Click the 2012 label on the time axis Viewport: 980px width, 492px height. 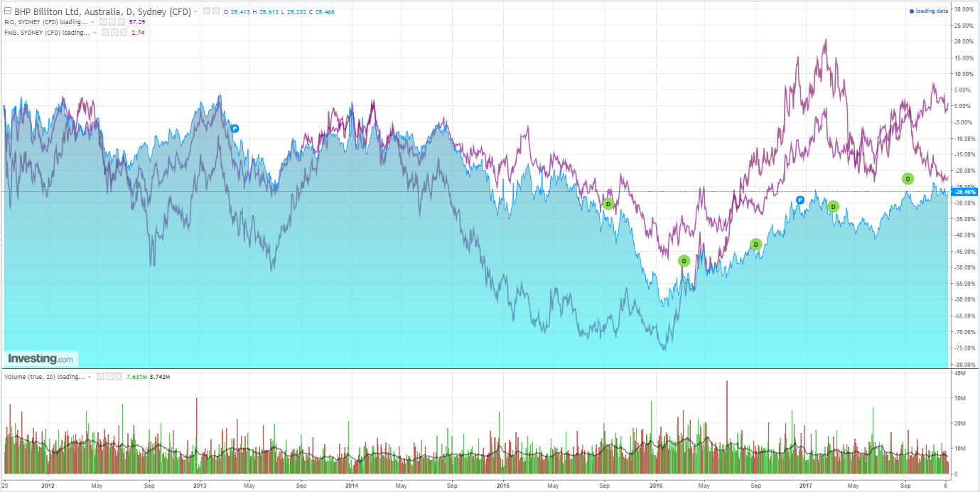48,486
